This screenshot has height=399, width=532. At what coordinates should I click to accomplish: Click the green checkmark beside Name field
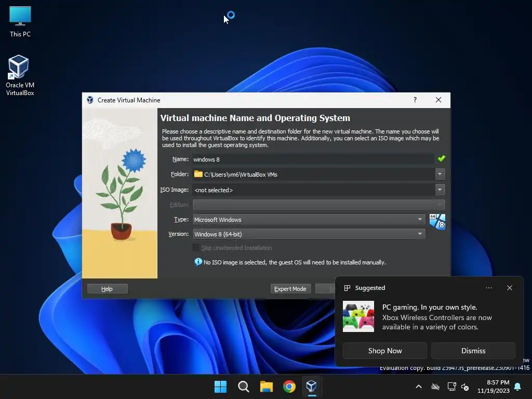click(442, 158)
